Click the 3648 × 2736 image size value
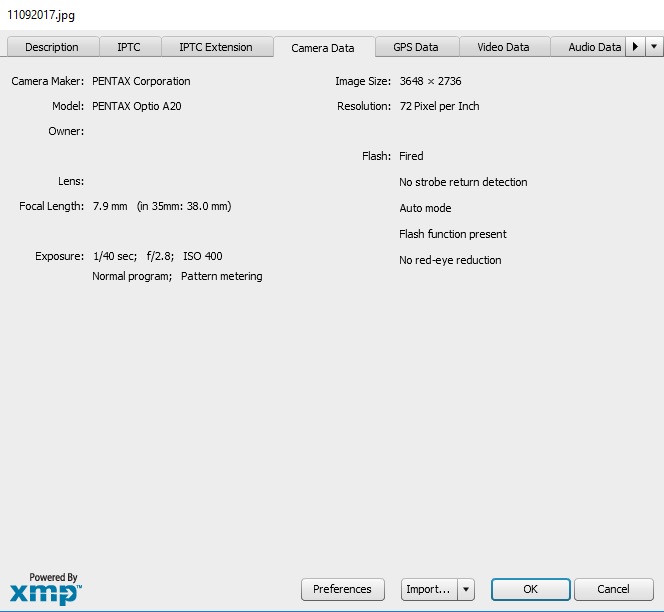Image resolution: width=664 pixels, height=612 pixels. (430, 81)
